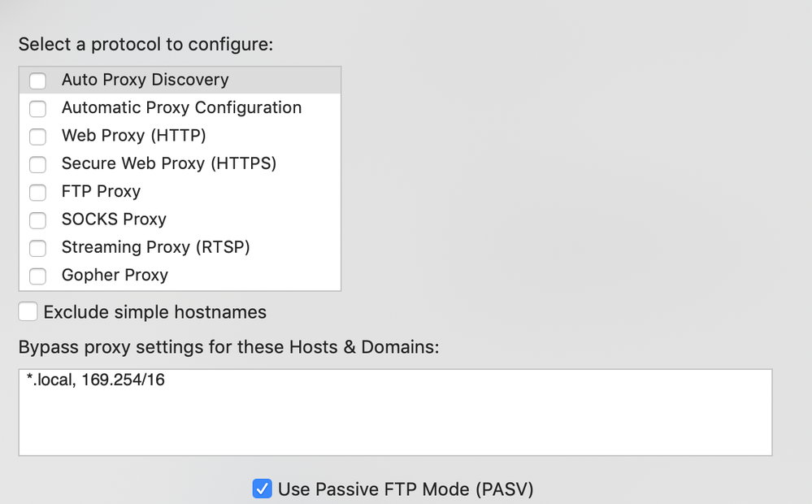The width and height of the screenshot is (812, 504).
Task: Tick the FTP Proxy checkbox
Action: pos(38,193)
